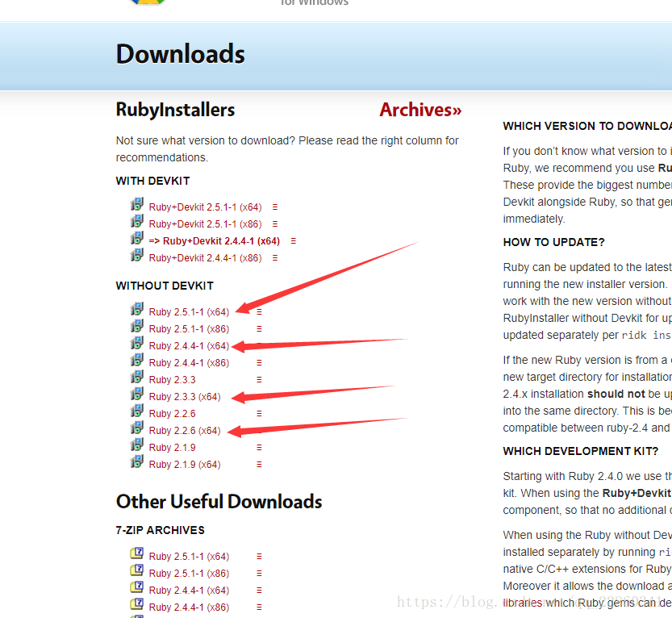
Task: Download Ruby+Devkit 2.5.1-1 (x86)
Action: [x=205, y=224]
